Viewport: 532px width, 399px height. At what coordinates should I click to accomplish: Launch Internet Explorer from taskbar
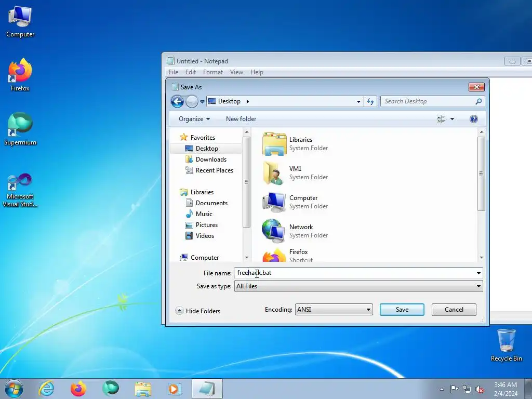point(46,389)
